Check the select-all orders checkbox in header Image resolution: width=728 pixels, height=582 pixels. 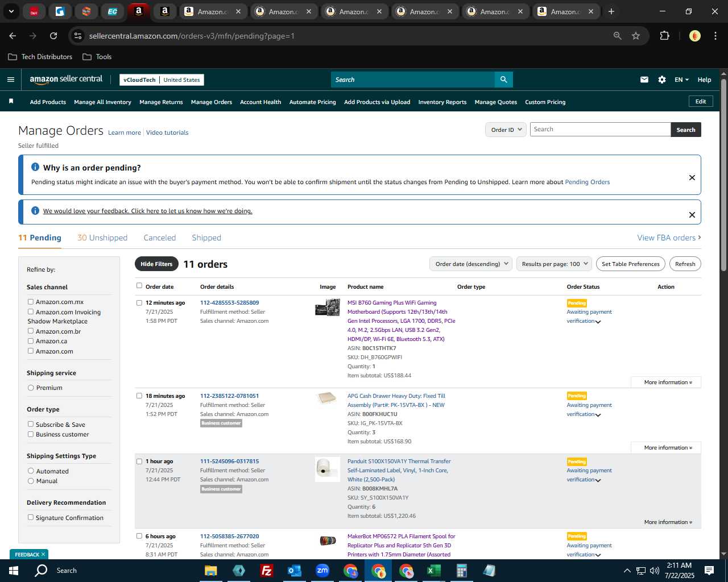pyautogui.click(x=139, y=286)
